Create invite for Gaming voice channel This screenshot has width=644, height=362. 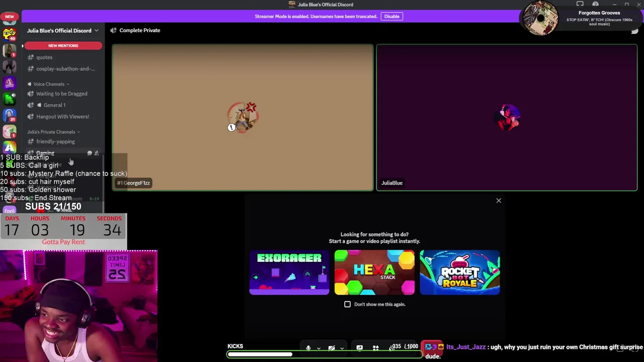[97, 153]
